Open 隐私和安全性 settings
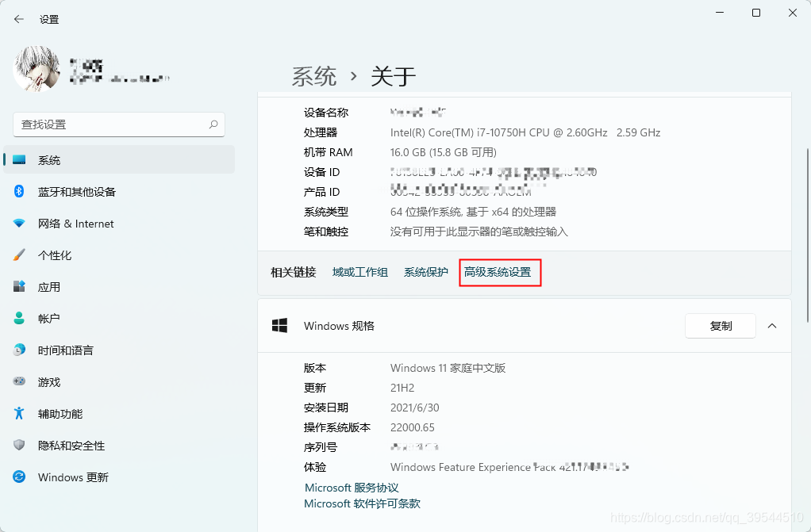The height and width of the screenshot is (532, 811). click(119, 445)
